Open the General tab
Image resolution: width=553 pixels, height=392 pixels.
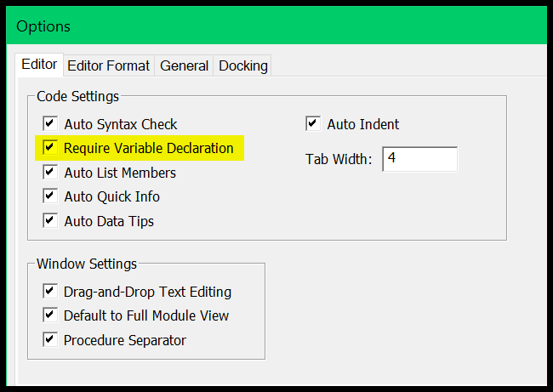click(184, 65)
